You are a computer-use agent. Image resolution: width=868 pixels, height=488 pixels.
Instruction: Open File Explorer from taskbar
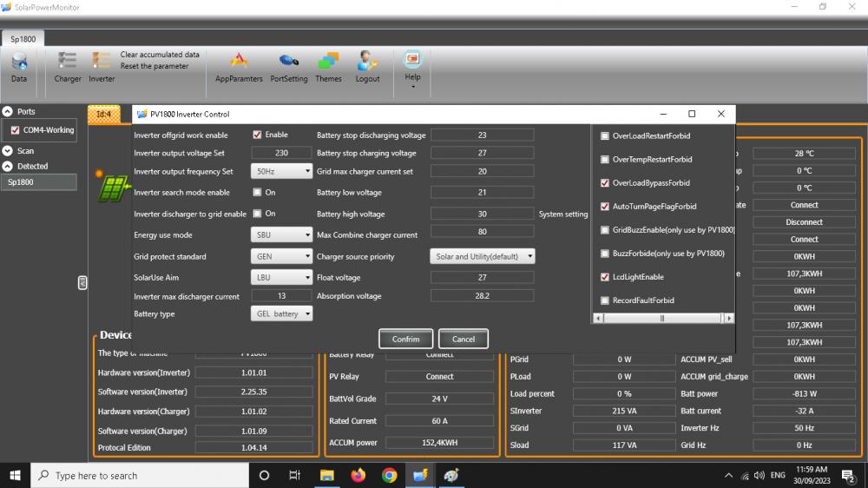point(326,475)
